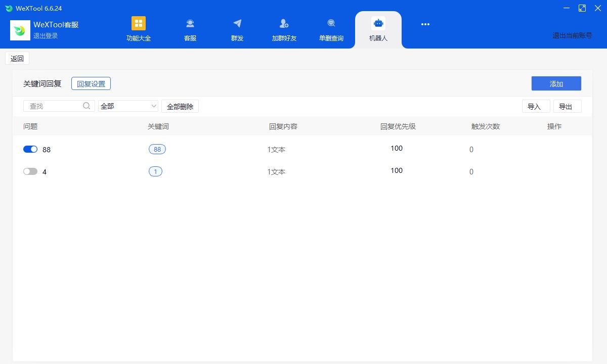Select the 机器人 robot icon
Image resolution: width=607 pixels, height=364 pixels.
tap(378, 23)
